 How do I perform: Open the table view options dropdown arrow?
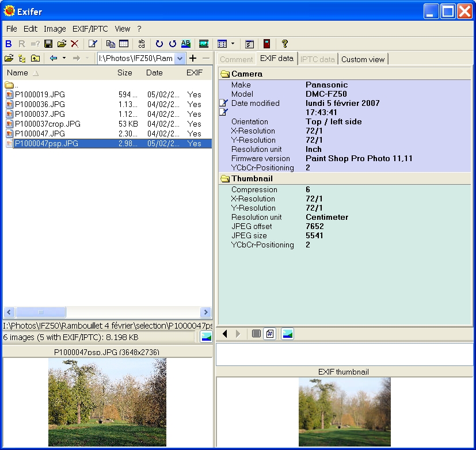point(233,44)
